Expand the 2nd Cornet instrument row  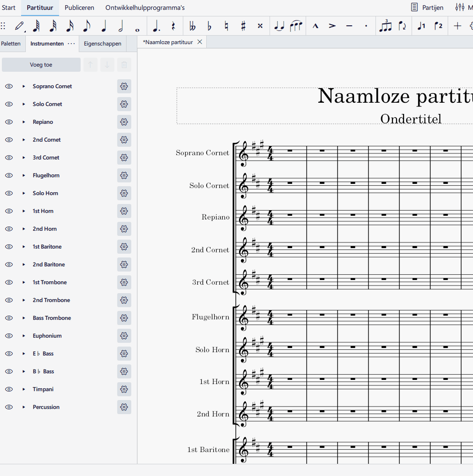(23, 140)
